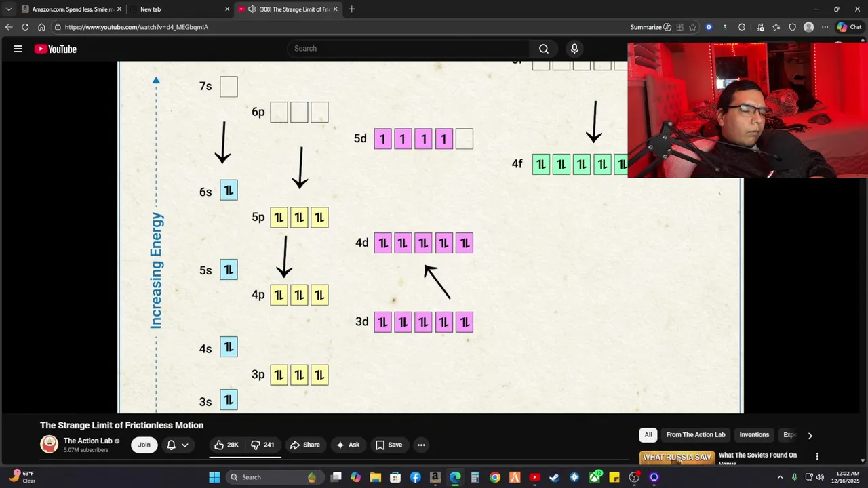Open media control music note icon
The image size is (868, 488).
(760, 27)
